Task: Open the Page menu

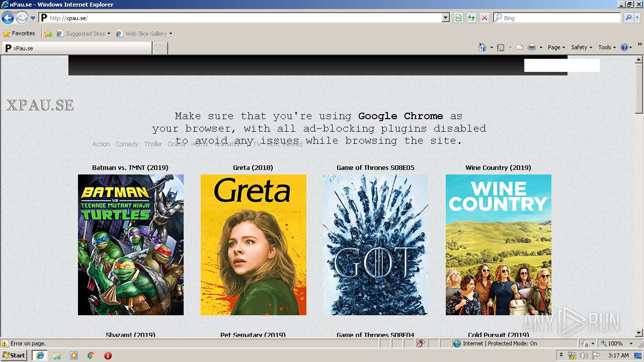Action: pos(556,47)
